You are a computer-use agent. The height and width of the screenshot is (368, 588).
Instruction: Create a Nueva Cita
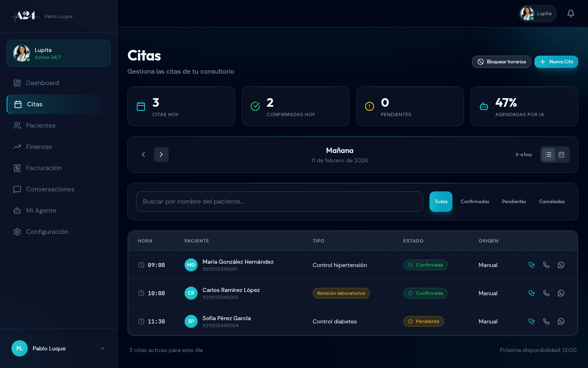point(556,62)
